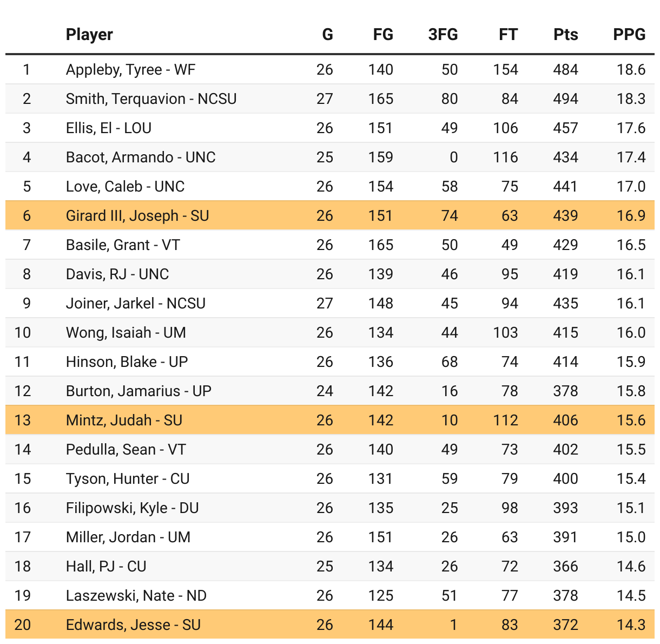
Task: Click the Player column header
Action: [89, 35]
